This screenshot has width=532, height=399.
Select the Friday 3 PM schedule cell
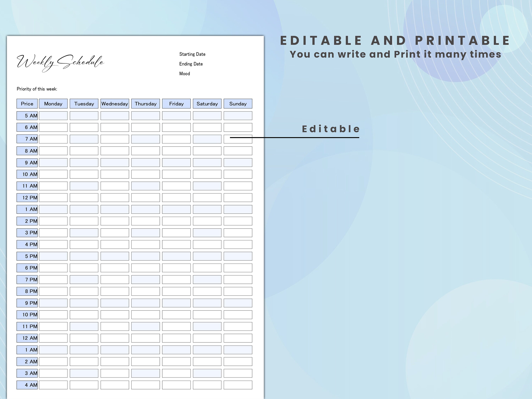tap(176, 232)
